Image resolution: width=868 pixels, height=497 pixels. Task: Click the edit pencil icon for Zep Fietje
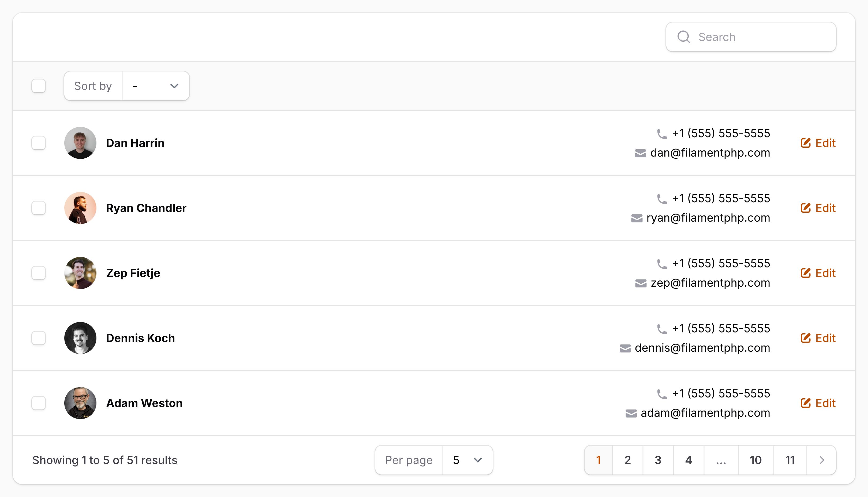806,273
